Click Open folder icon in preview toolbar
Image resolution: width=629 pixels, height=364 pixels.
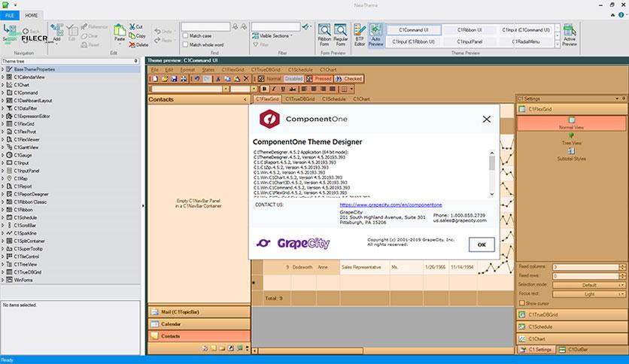(165, 78)
